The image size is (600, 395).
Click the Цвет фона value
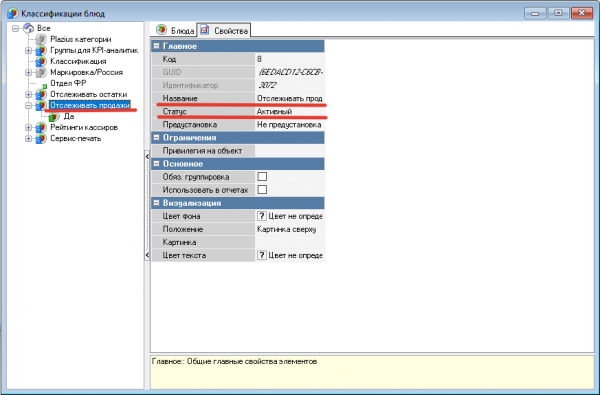(290, 216)
